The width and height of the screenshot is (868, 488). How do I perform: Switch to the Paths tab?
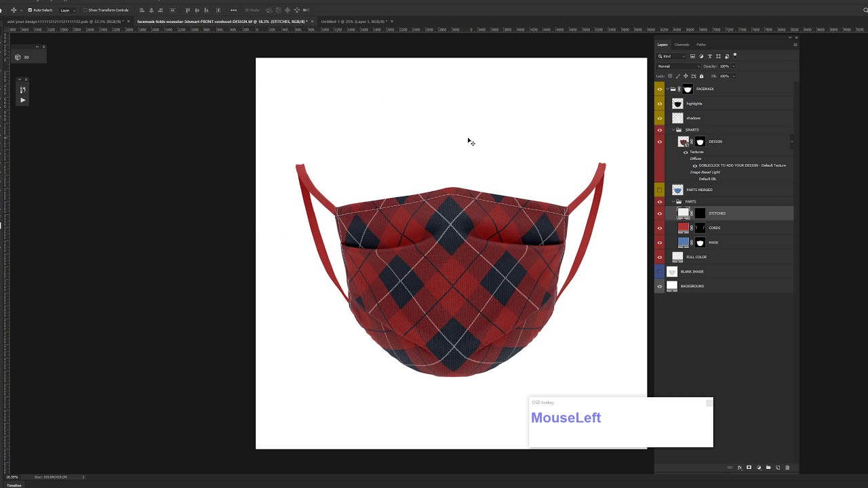(x=701, y=45)
